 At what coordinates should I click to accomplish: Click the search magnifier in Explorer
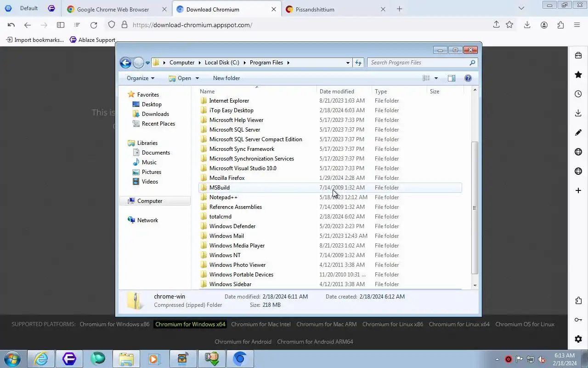coord(472,63)
